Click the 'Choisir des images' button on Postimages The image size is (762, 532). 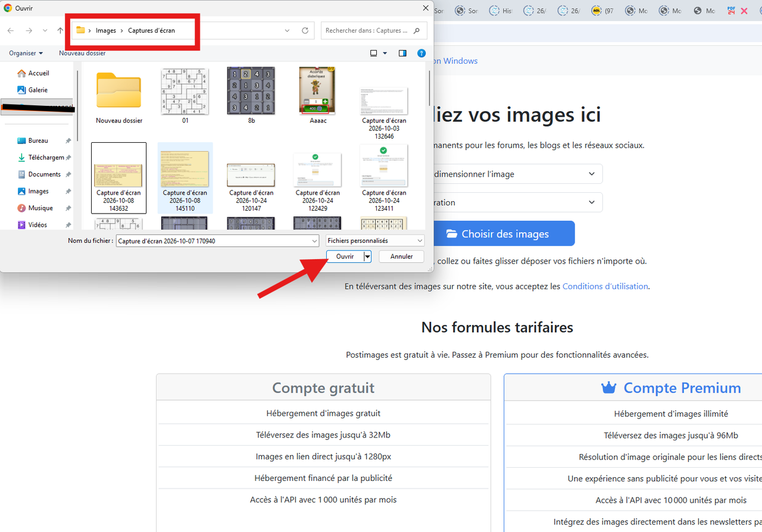(498, 233)
